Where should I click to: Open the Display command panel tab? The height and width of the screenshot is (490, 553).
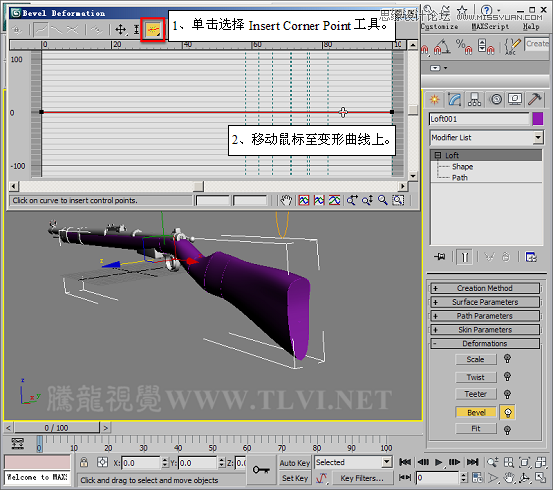tap(515, 99)
